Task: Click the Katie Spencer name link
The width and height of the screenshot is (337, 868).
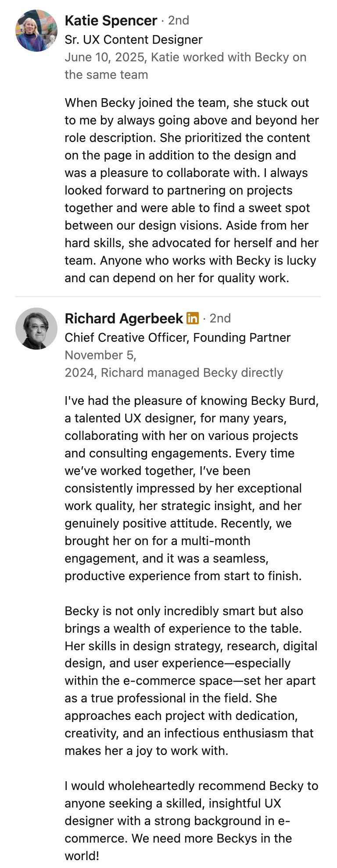Action: [x=111, y=21]
